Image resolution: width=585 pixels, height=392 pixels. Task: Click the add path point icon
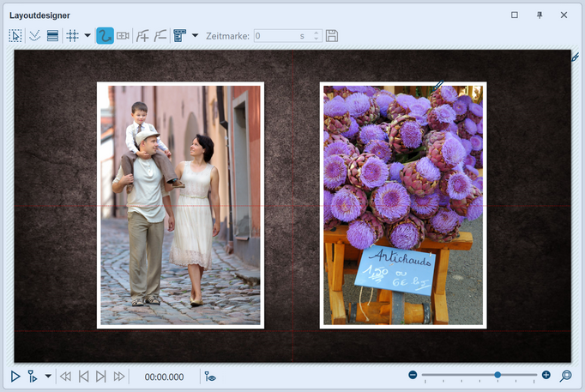point(143,36)
